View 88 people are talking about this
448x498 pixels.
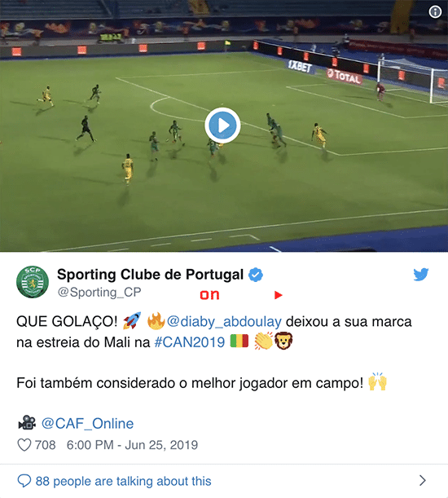(x=123, y=481)
